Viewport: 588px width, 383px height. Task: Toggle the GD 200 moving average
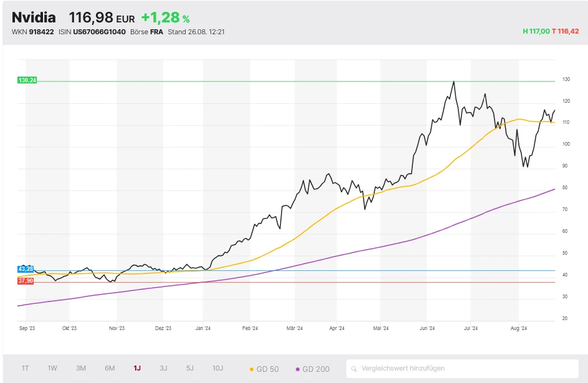point(315,369)
